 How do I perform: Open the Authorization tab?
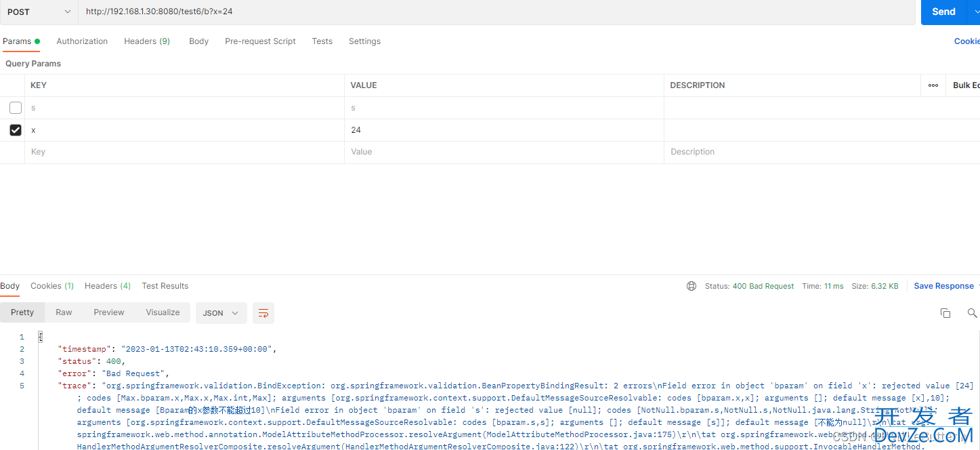82,41
